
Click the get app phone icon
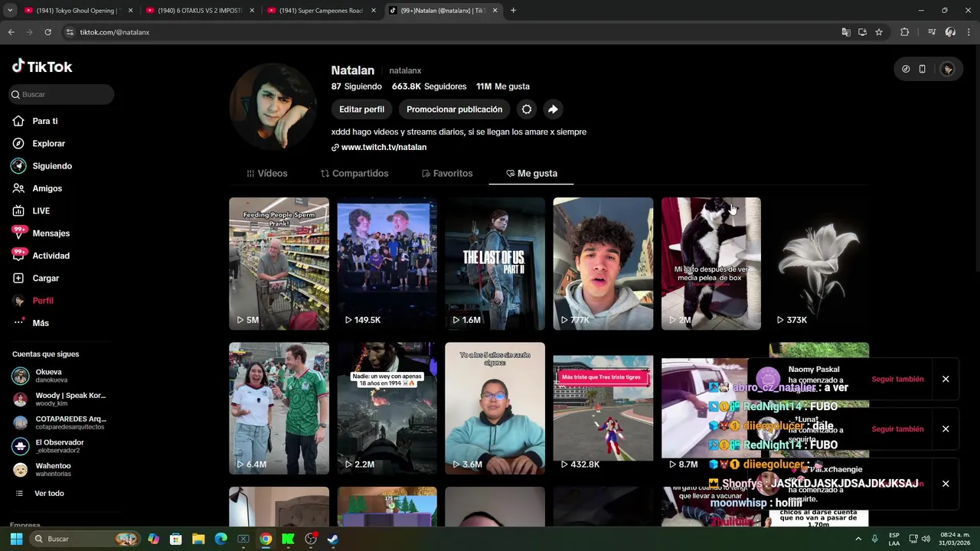(922, 69)
